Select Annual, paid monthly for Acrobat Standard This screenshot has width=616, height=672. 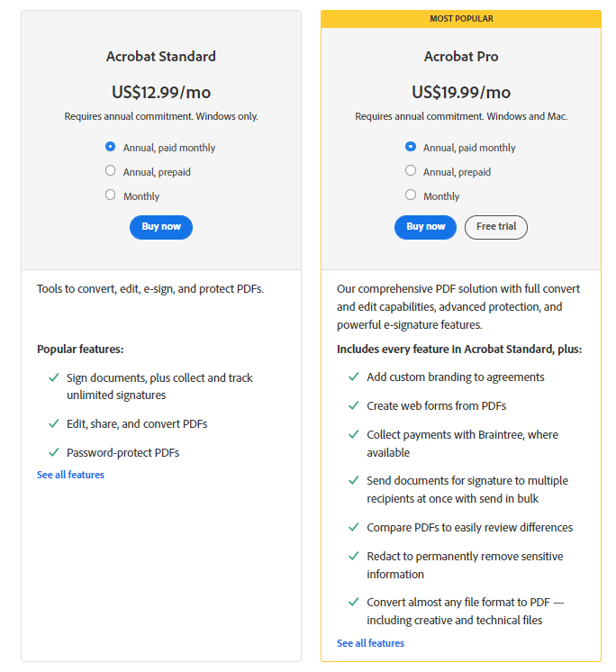pyautogui.click(x=111, y=147)
